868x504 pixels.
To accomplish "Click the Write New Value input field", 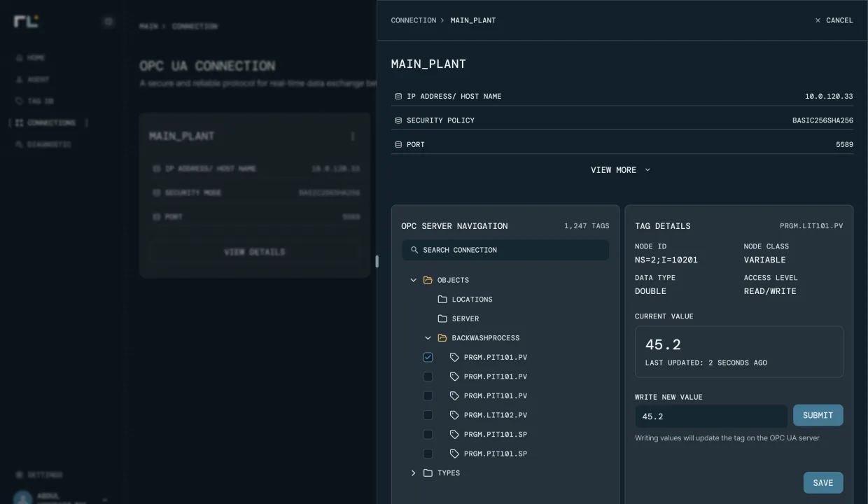I will 711,416.
